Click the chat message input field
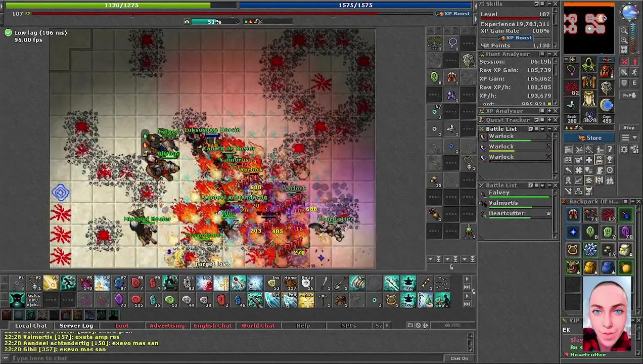 [x=227, y=358]
